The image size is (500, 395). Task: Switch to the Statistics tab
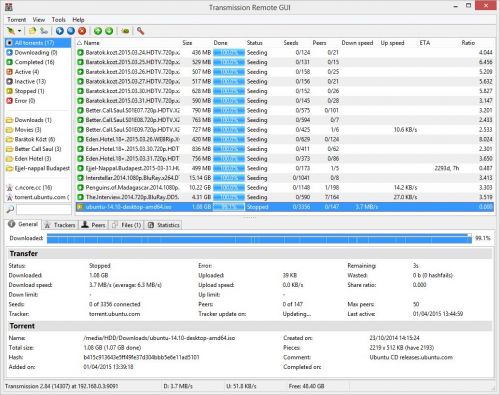tap(164, 225)
